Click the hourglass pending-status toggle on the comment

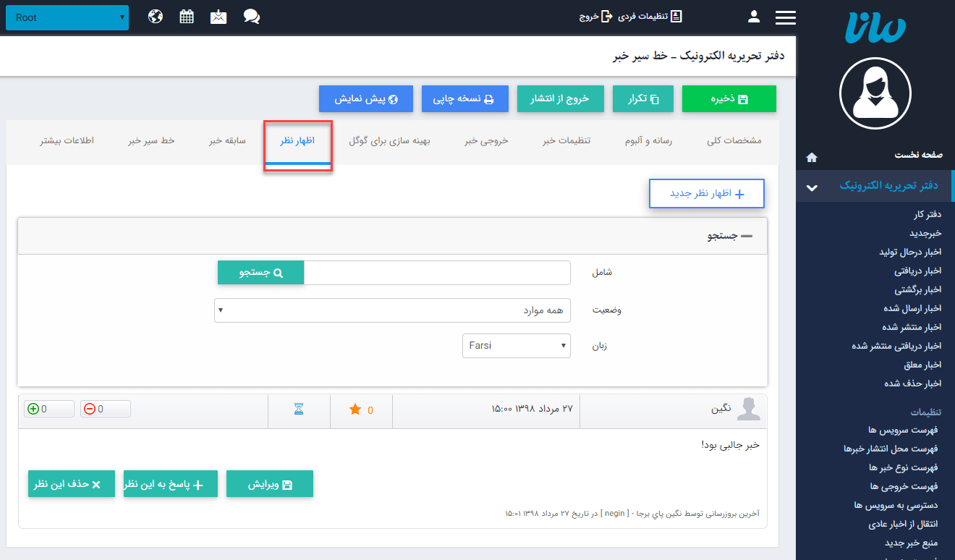point(299,408)
